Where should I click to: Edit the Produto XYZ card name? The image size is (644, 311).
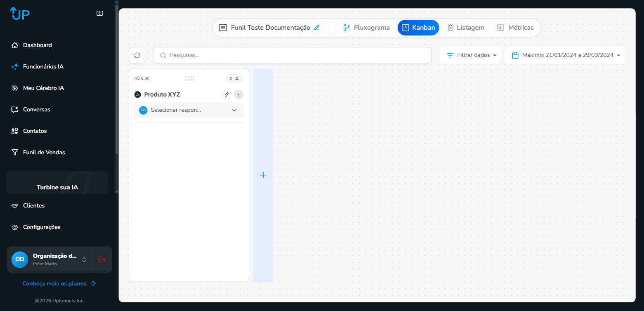[x=226, y=94]
